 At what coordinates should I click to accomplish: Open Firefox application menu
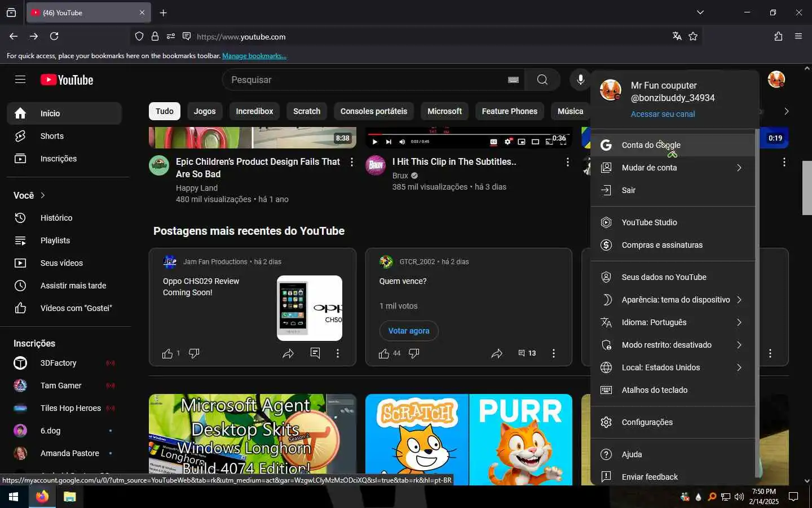coord(798,36)
